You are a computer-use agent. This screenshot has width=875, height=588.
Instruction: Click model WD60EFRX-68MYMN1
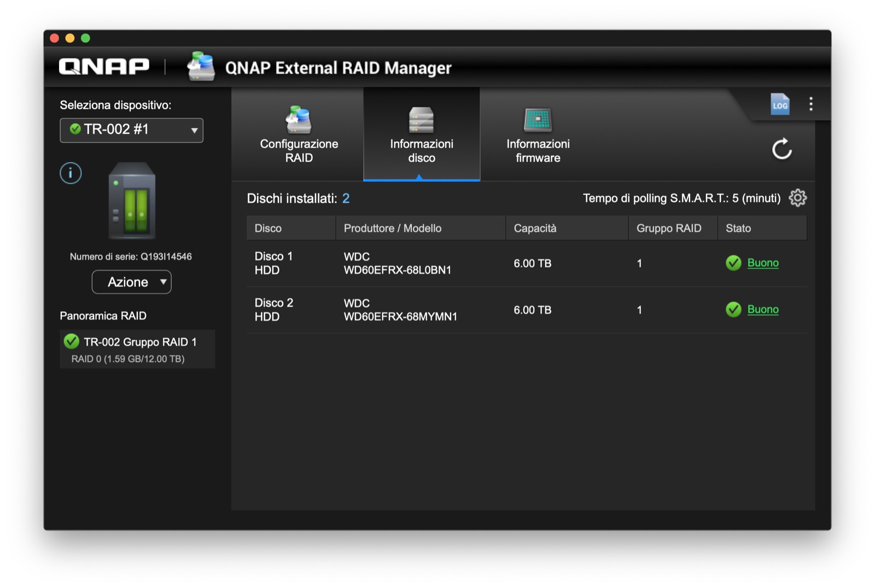pyautogui.click(x=400, y=316)
